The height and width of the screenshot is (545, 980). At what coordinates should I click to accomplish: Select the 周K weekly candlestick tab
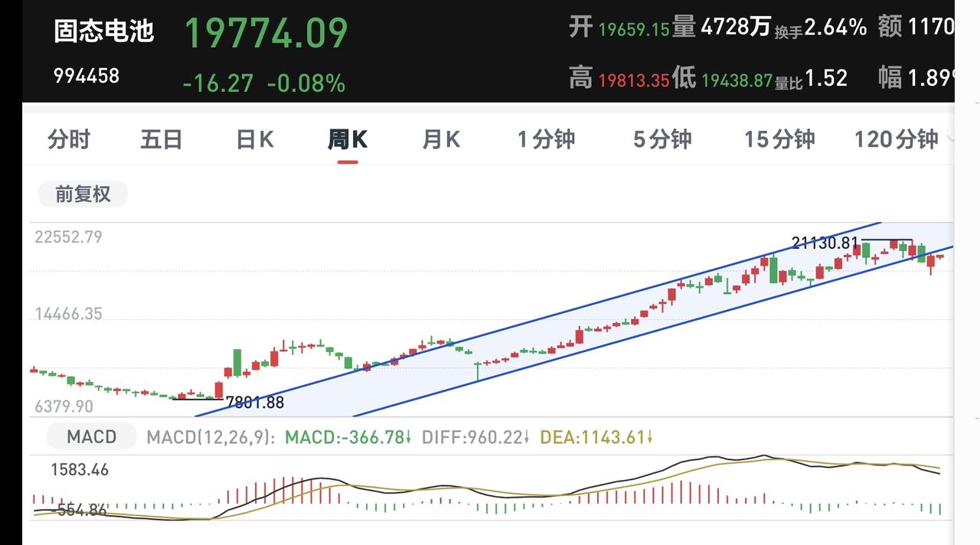[x=348, y=139]
